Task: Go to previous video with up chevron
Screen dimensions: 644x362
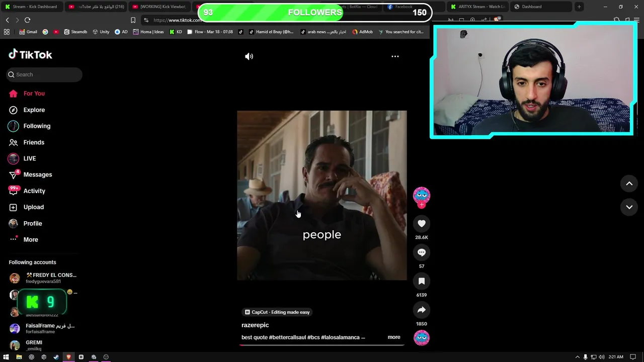Action: (x=629, y=184)
